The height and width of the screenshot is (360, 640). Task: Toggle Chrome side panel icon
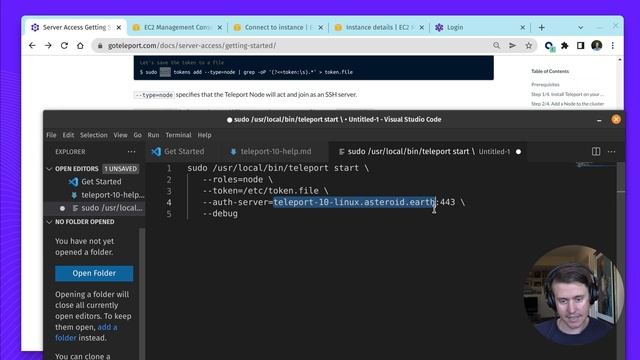coord(580,46)
